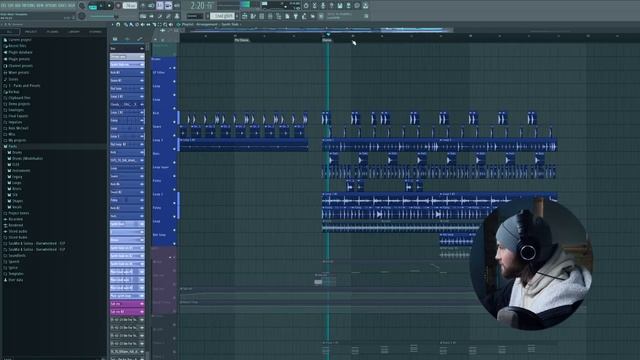Image resolution: width=640 pixels, height=360 pixels.
Task: Collapse the Packs folder in browser
Action: (x=13, y=146)
